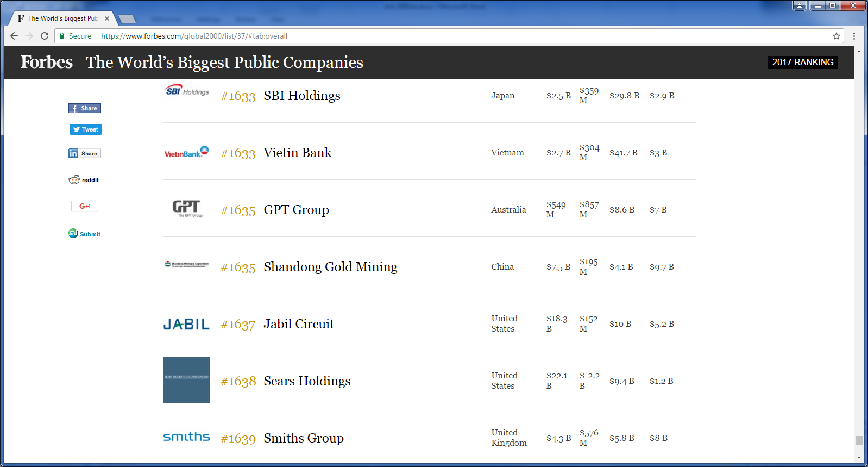Screen dimensions: 868x467
Task: Tweet this Forbes list
Action: tap(86, 129)
